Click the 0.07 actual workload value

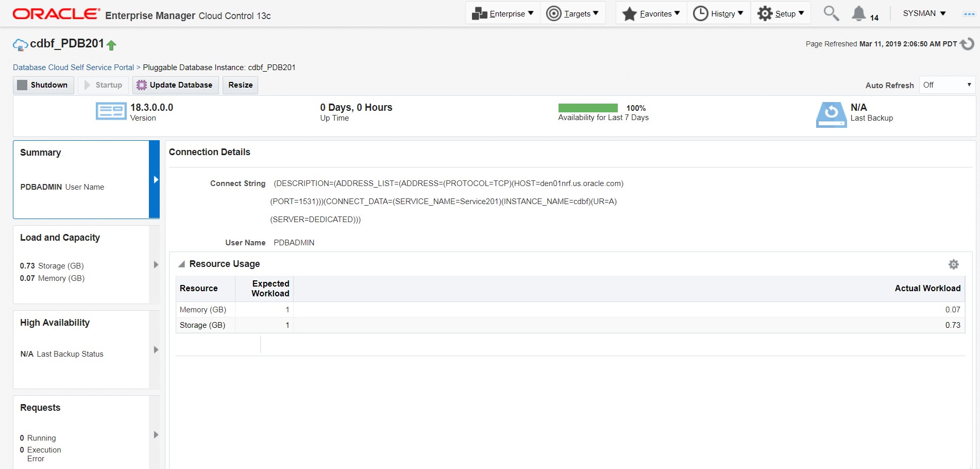953,310
